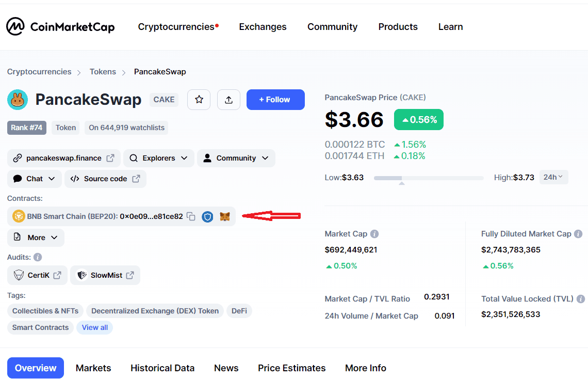
Task: Open Products nav menu
Action: (398, 27)
